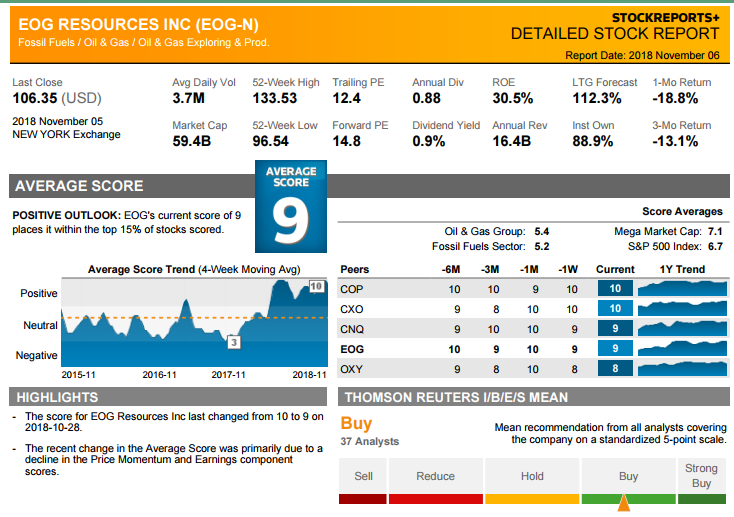This screenshot has height=517, width=734.
Task: Click the Inst Own value 88.9%
Action: (x=593, y=141)
